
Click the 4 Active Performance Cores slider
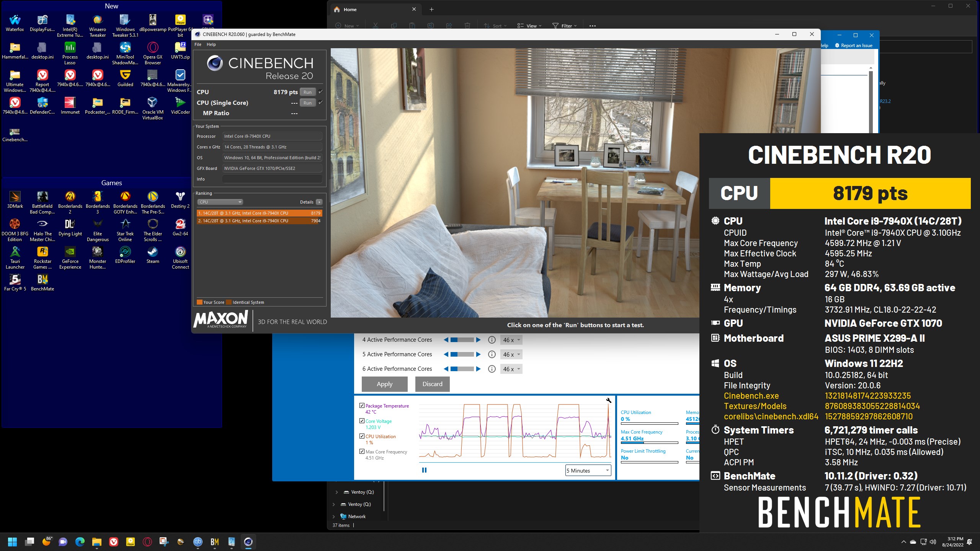pyautogui.click(x=462, y=340)
